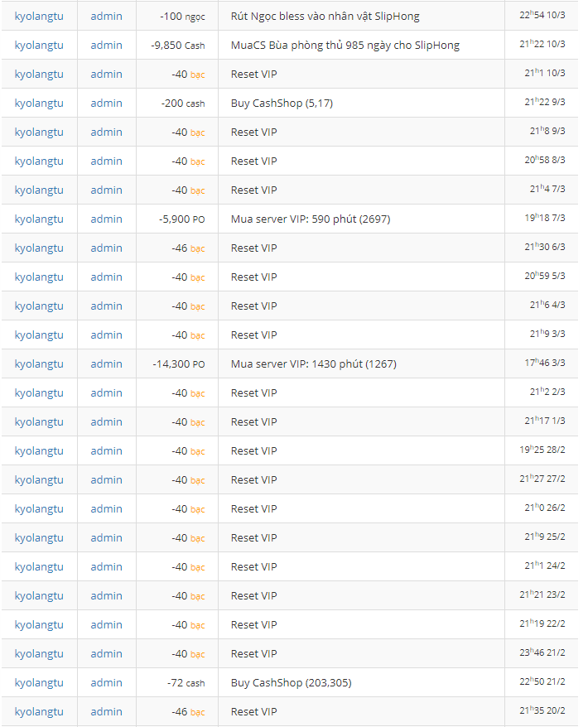
Task: Select the -9,850 Cash amount cell
Action: [178, 46]
